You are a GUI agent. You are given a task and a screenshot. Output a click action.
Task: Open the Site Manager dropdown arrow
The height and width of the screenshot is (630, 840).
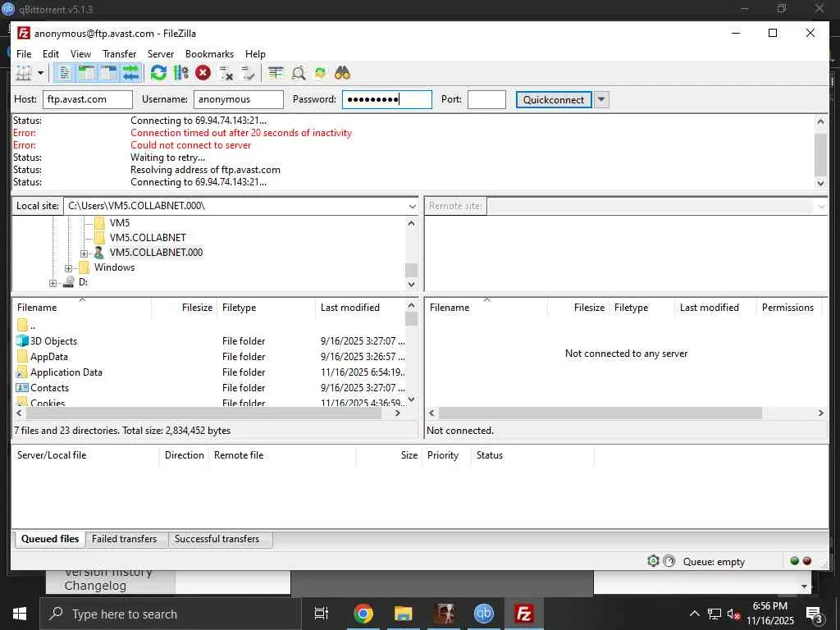point(40,73)
